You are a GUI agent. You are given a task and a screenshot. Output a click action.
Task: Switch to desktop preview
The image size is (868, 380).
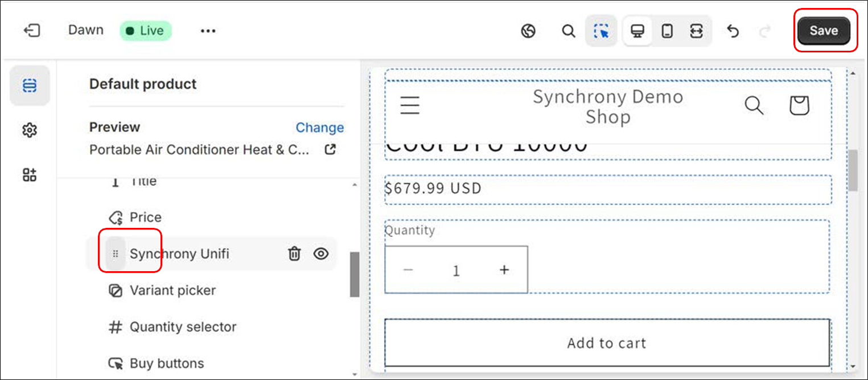click(637, 31)
